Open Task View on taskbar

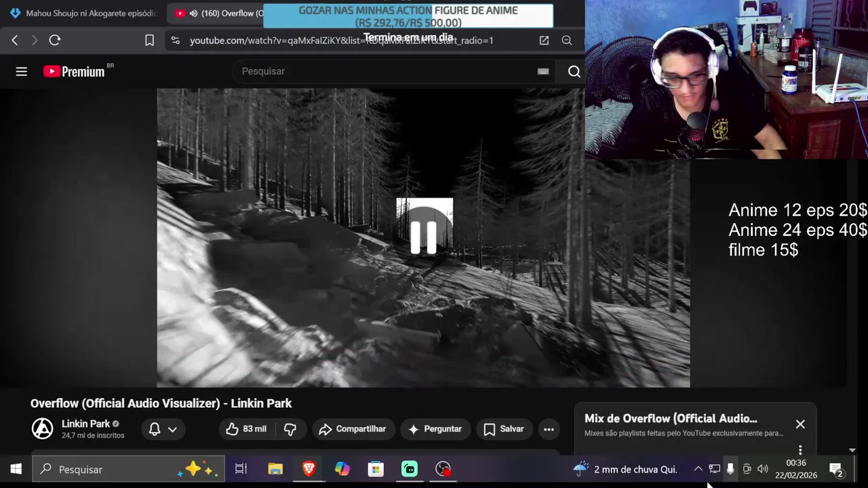tap(241, 469)
